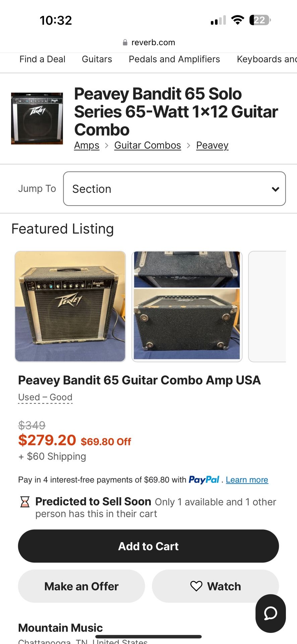This screenshot has width=297, height=644.
Task: Follow the PayPal Learn more link
Action: [x=247, y=480]
